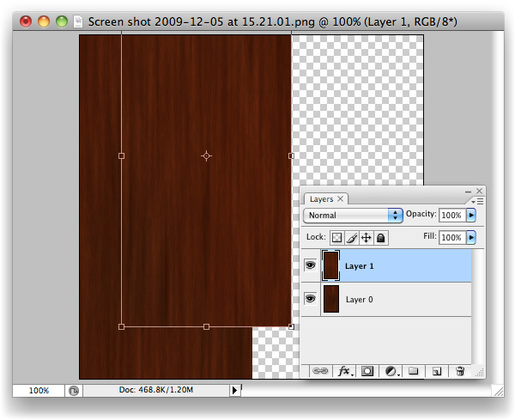515x420 pixels.
Task: Click the link layers icon
Action: (320, 371)
